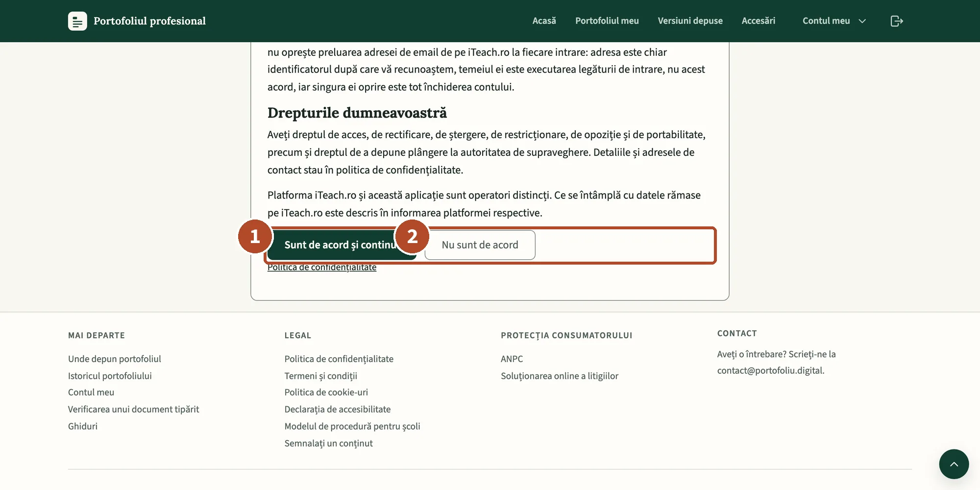The width and height of the screenshot is (980, 490).
Task: Click the LEGAL footer heading
Action: coord(298,336)
